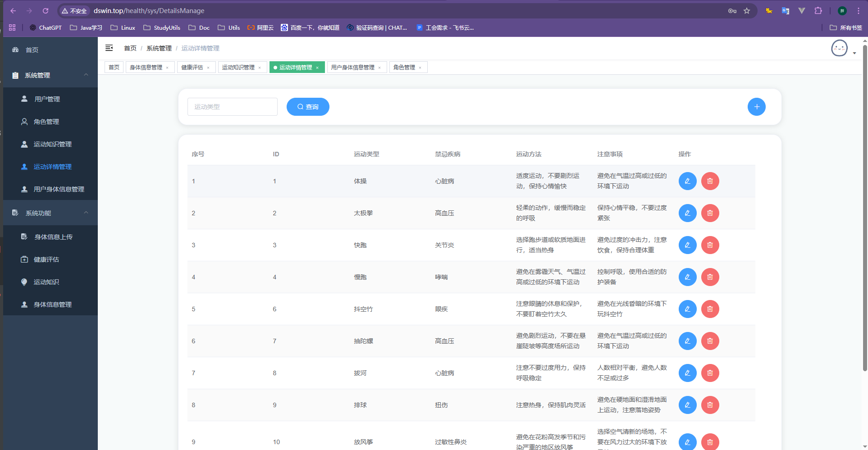Open 运动知识 in the sidebar
The image size is (868, 450).
coord(50,282)
